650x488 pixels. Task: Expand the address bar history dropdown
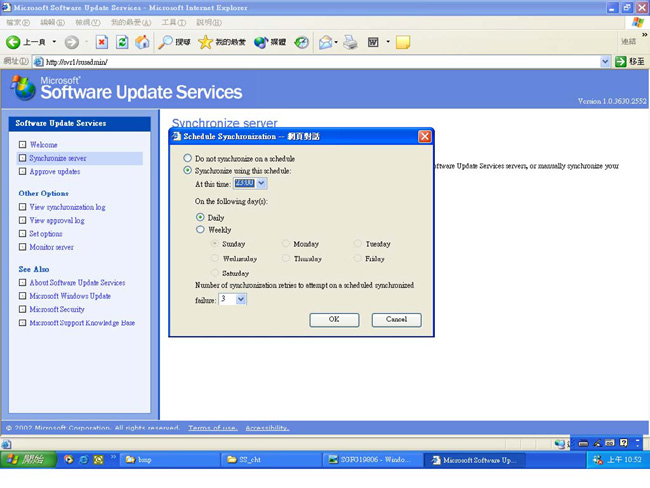[605, 62]
